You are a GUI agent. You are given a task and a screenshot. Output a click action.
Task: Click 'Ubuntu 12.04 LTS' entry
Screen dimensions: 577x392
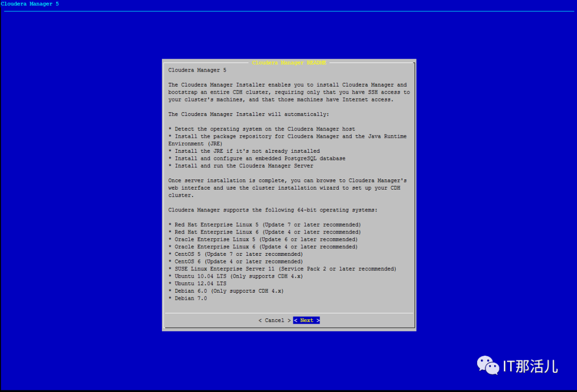197,284
